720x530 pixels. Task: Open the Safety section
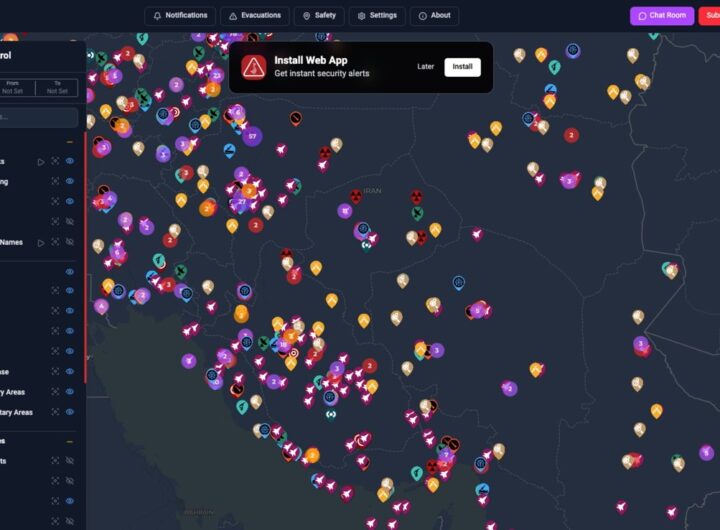[319, 16]
